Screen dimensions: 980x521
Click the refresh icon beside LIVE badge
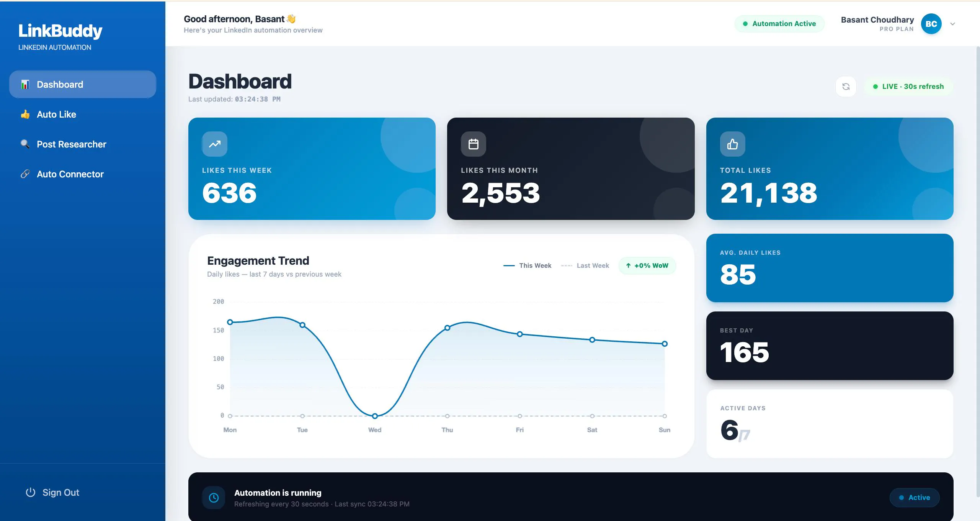846,87
